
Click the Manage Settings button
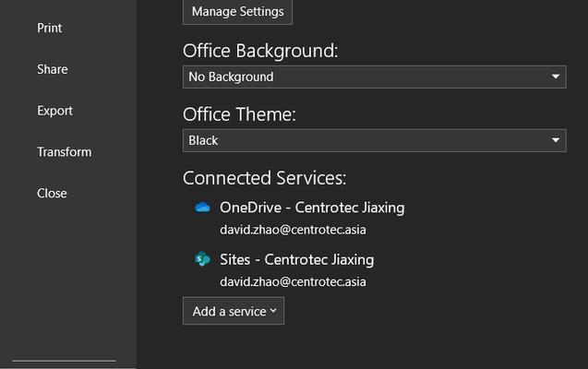coord(238,12)
